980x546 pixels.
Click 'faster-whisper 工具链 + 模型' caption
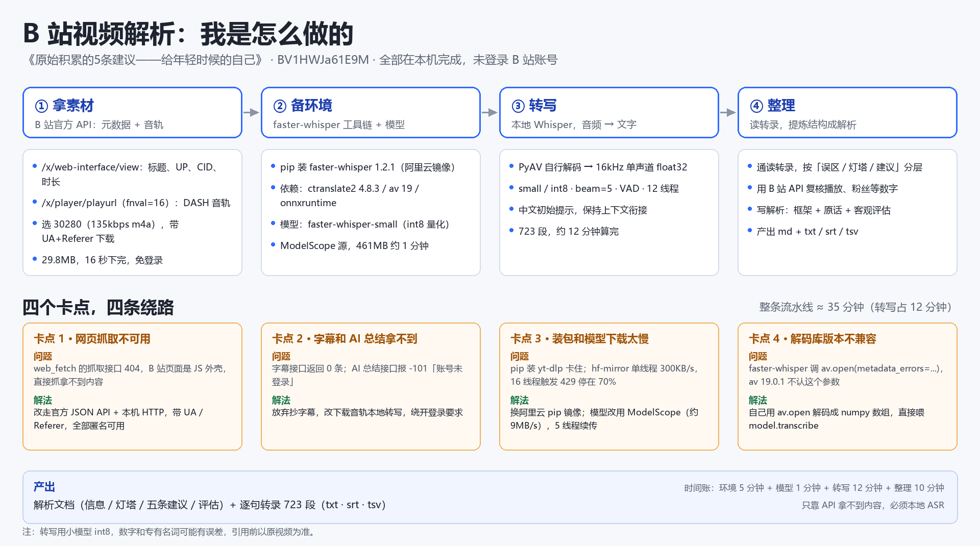[x=339, y=125]
